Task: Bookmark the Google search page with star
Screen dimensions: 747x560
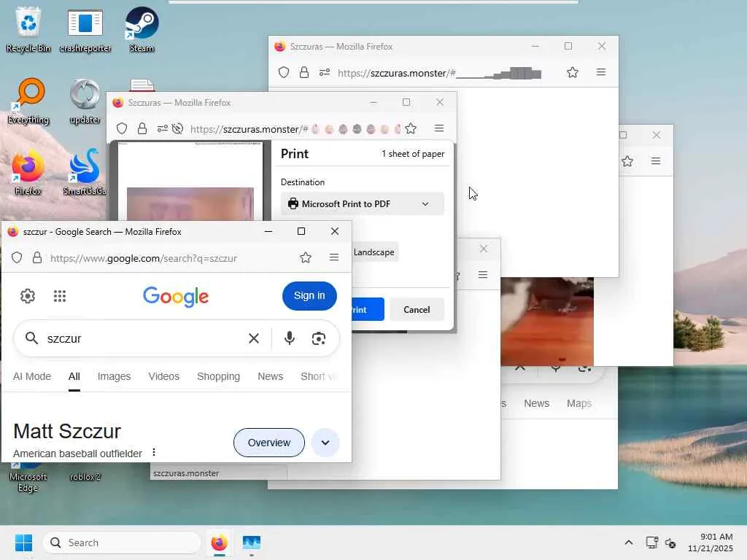Action: coord(306,257)
